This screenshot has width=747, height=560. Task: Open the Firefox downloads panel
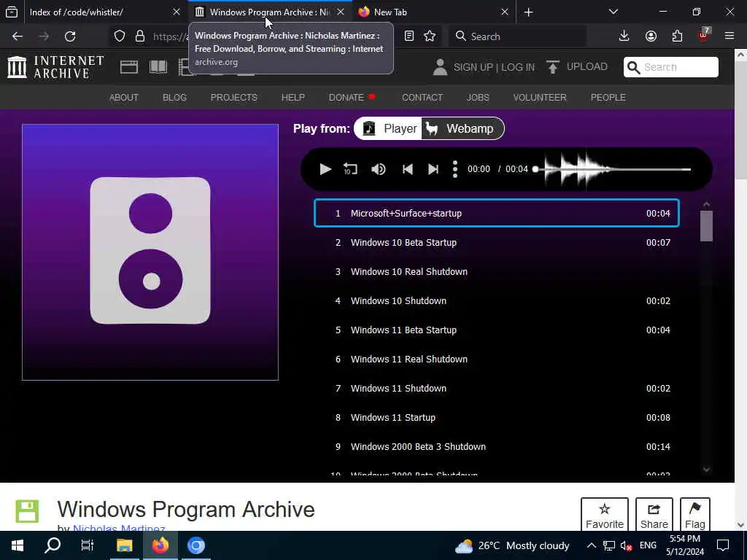pyautogui.click(x=624, y=36)
